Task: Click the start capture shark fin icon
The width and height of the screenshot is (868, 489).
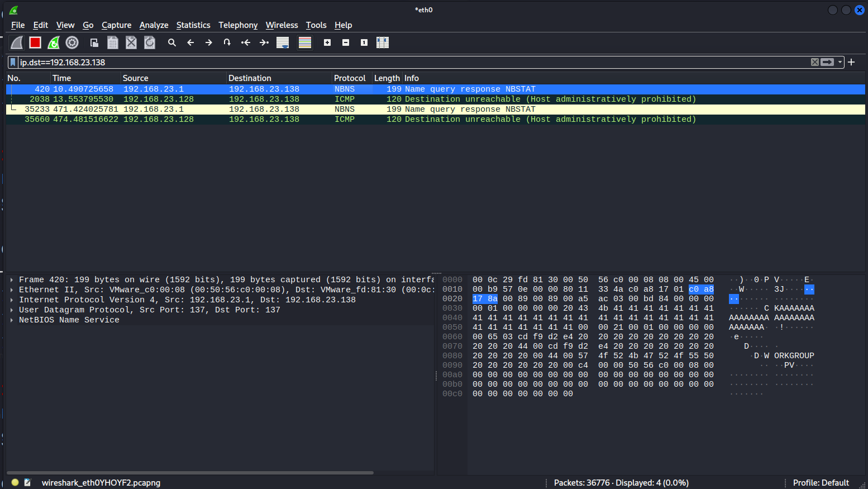Action: point(17,42)
